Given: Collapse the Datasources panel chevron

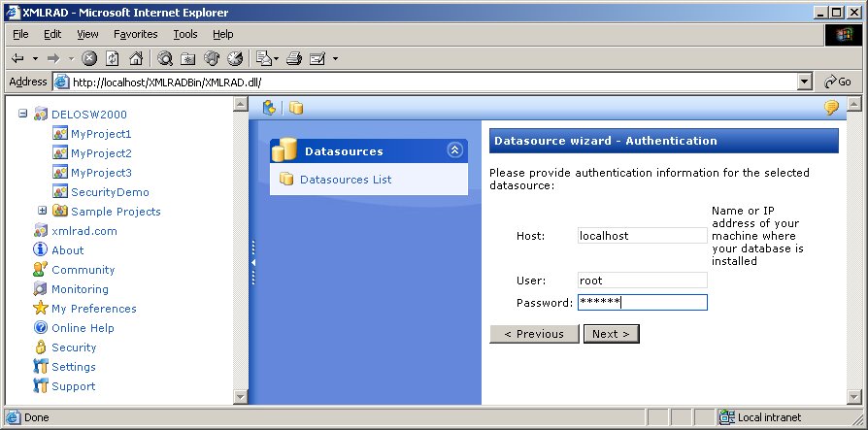Looking at the screenshot, I should click(454, 150).
